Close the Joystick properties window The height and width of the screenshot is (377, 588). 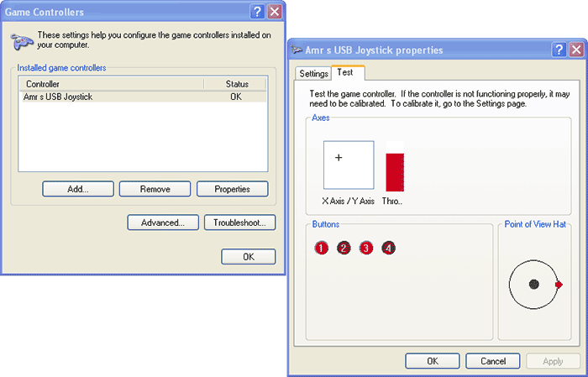pos(576,50)
